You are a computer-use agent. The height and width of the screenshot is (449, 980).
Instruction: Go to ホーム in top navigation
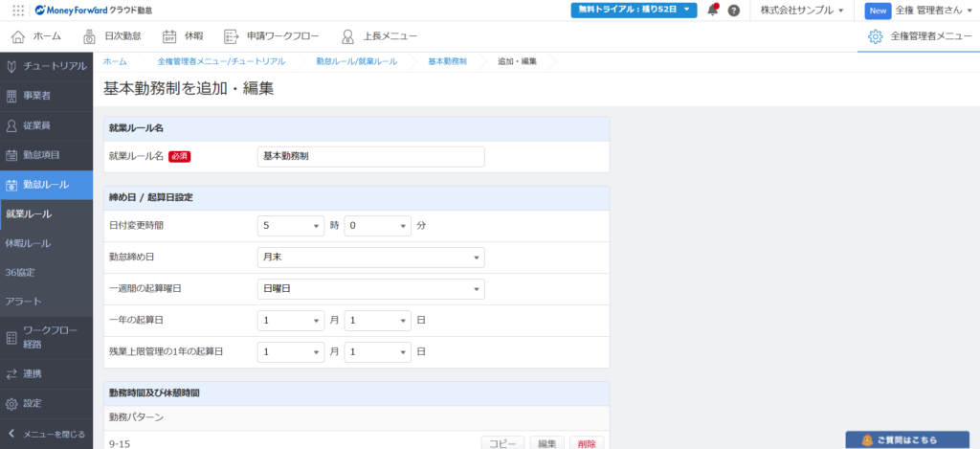coord(37,36)
